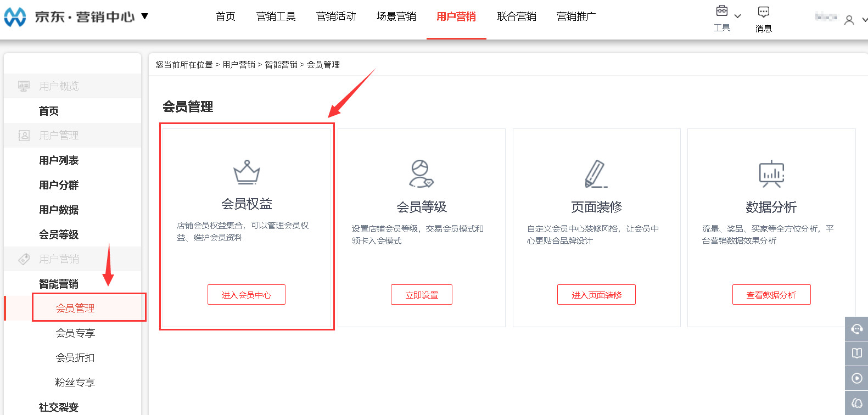Open the 工具 toolbox icon
This screenshot has width=868, height=415.
coord(721,10)
